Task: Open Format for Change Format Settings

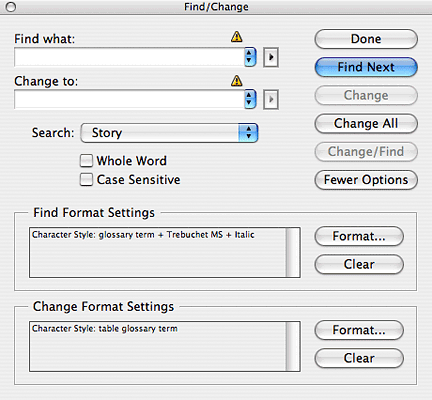Action: tap(359, 330)
